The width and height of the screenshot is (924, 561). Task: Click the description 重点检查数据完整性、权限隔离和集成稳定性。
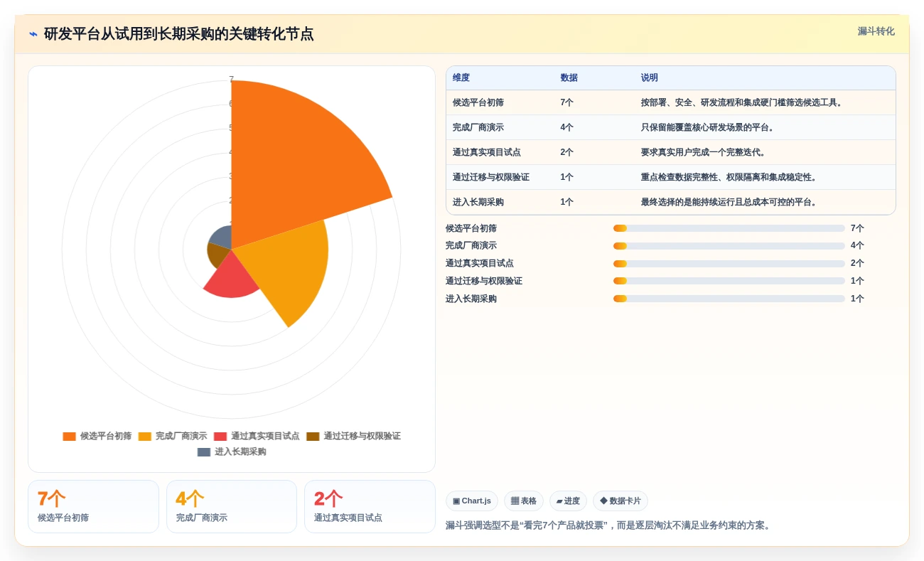(731, 178)
